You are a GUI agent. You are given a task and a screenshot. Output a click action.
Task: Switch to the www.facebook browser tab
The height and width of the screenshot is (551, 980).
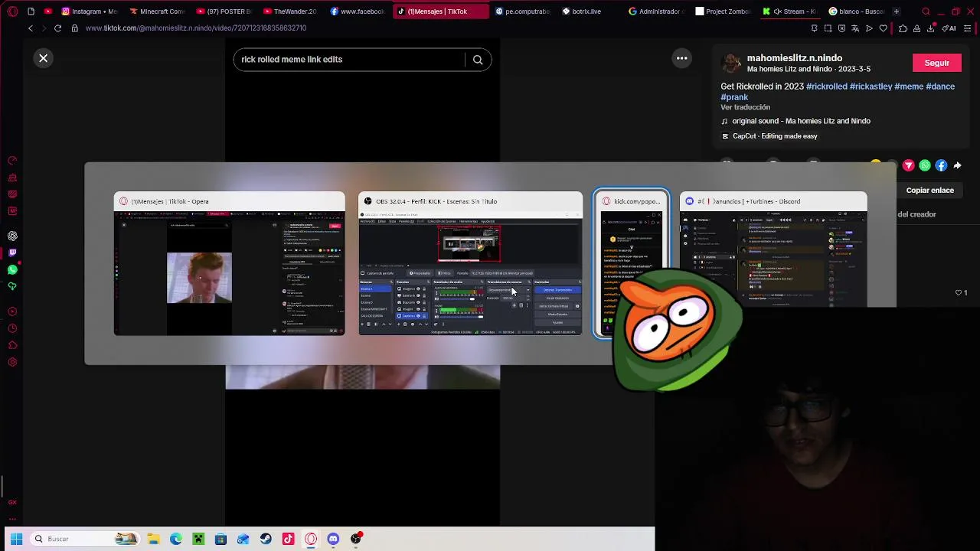click(356, 11)
